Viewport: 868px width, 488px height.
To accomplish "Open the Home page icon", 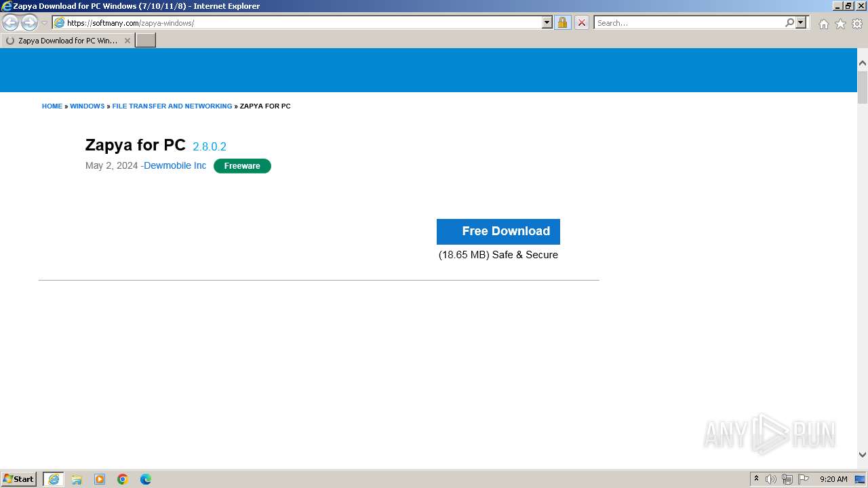I will tap(823, 24).
